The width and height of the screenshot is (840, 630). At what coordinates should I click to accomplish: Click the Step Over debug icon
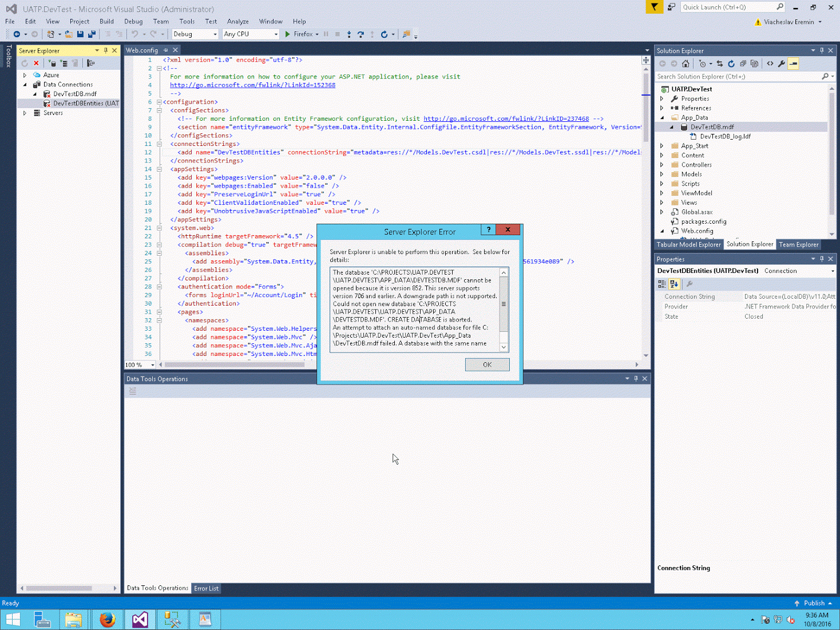tap(360, 34)
